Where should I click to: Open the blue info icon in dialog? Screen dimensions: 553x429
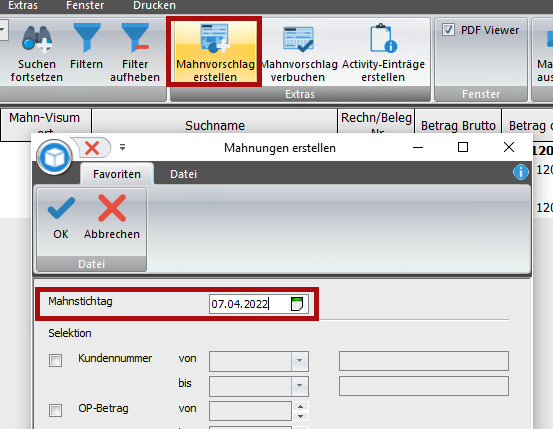[521, 172]
